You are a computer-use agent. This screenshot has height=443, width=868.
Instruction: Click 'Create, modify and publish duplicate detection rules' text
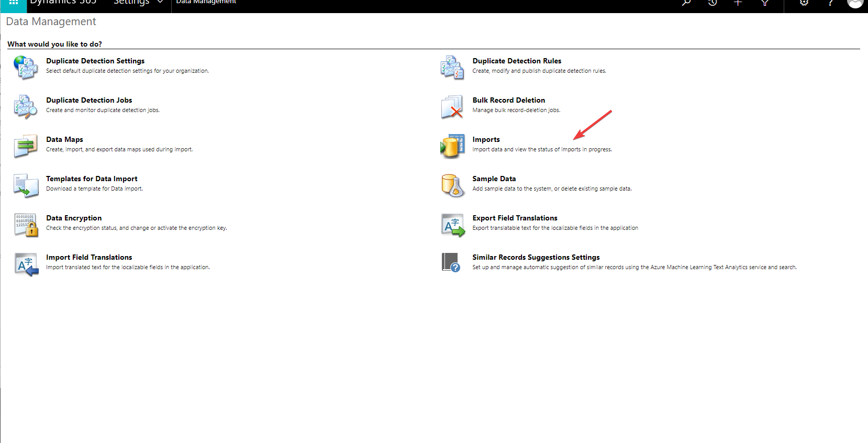click(x=539, y=71)
